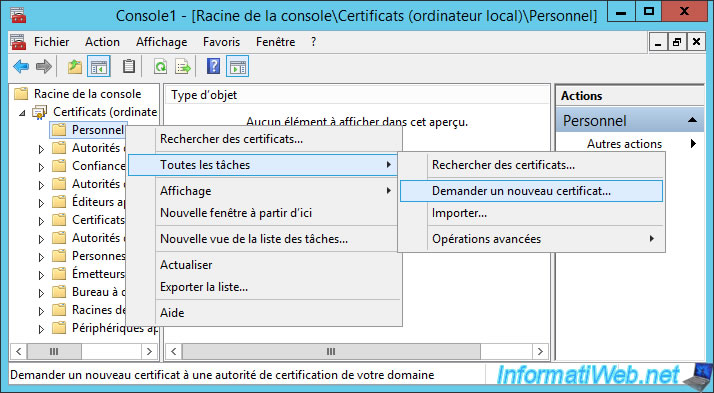Click the Personnel folder icon
This screenshot has width=714, height=393.
coord(59,130)
